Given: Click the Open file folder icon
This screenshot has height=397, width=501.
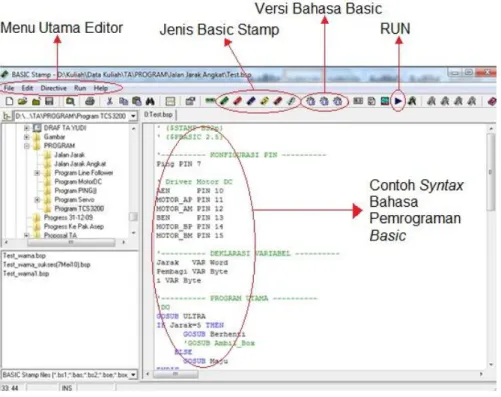Looking at the screenshot, I should click(22, 101).
